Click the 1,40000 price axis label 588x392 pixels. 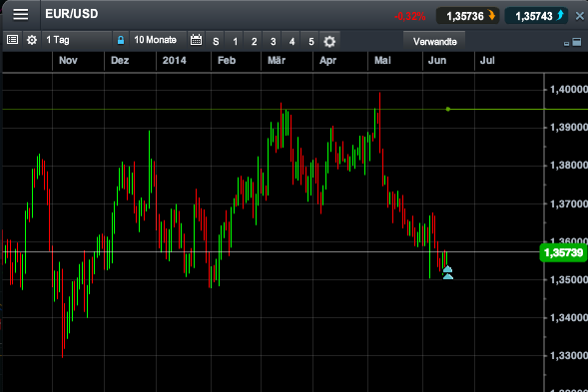(x=569, y=89)
